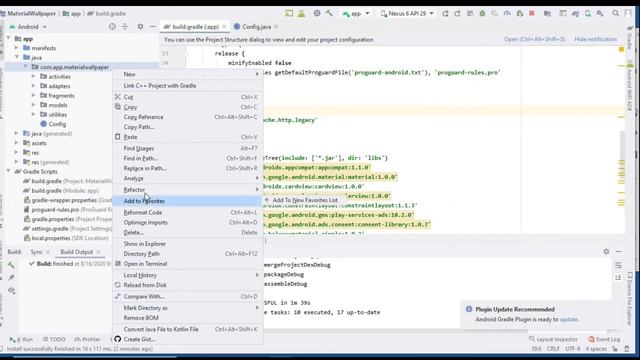Open the Android project view dropdown
640x360 pixels.
(x=27, y=27)
